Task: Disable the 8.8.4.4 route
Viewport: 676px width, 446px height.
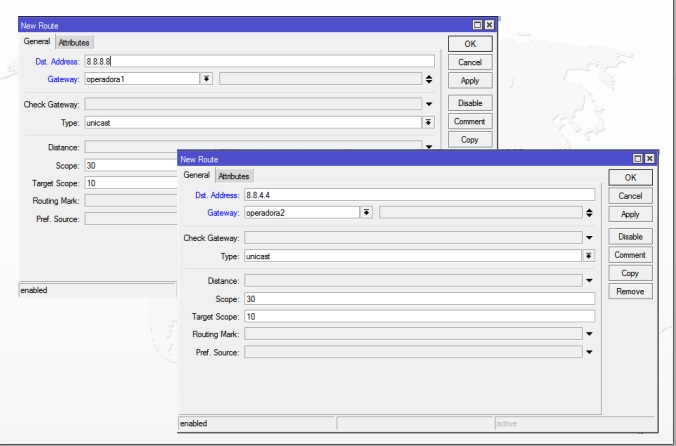Action: pos(630,237)
